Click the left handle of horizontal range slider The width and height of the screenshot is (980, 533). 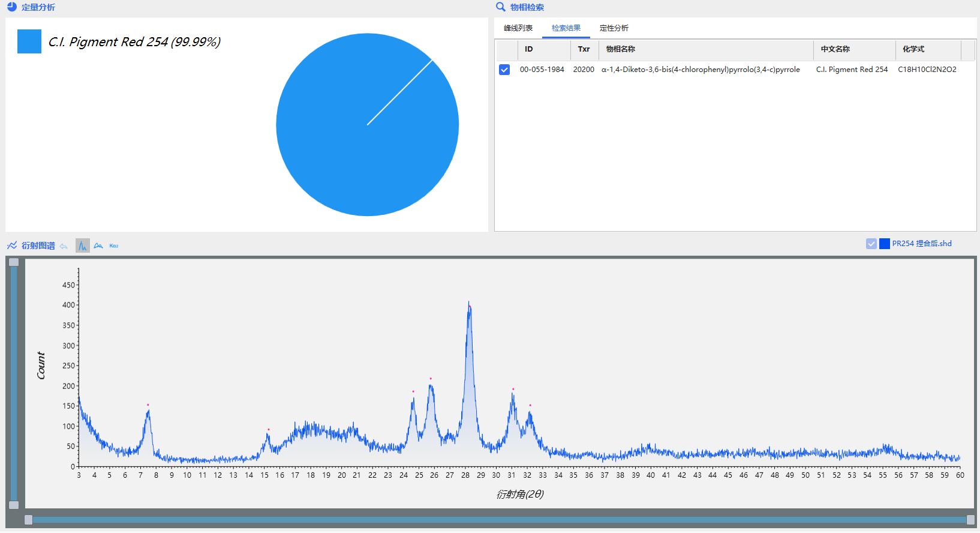click(x=28, y=520)
